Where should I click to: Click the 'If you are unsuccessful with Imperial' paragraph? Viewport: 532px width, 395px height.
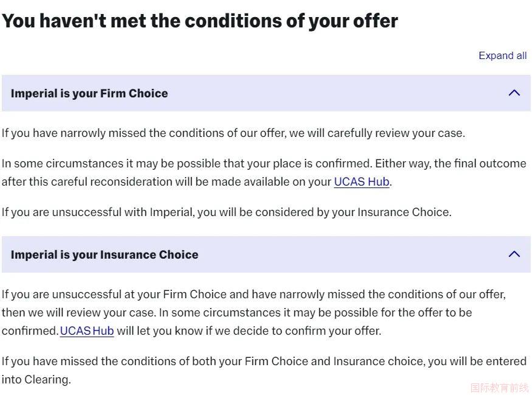click(227, 212)
